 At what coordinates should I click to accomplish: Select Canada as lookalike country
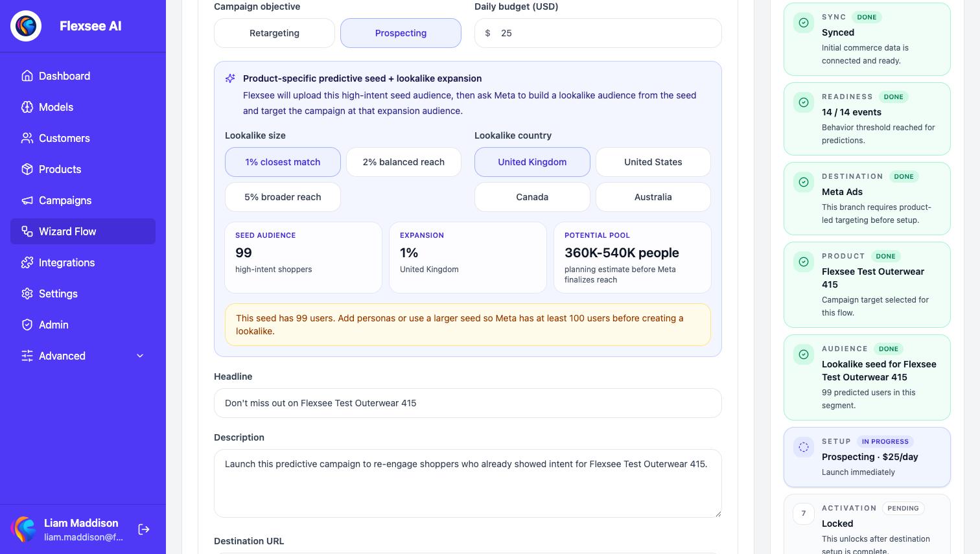tap(532, 197)
